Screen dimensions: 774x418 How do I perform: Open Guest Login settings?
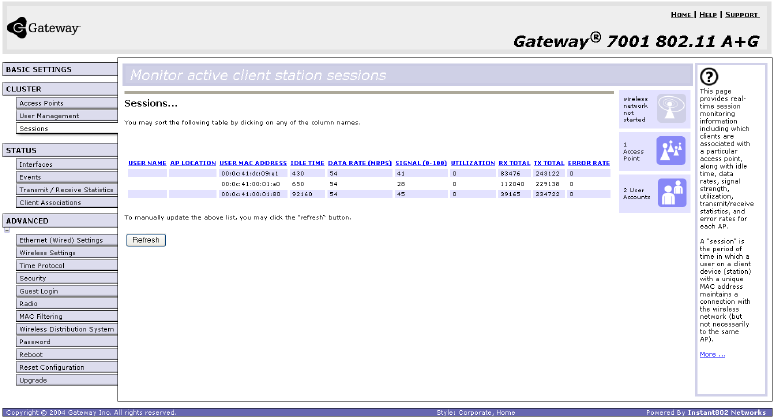click(67, 291)
